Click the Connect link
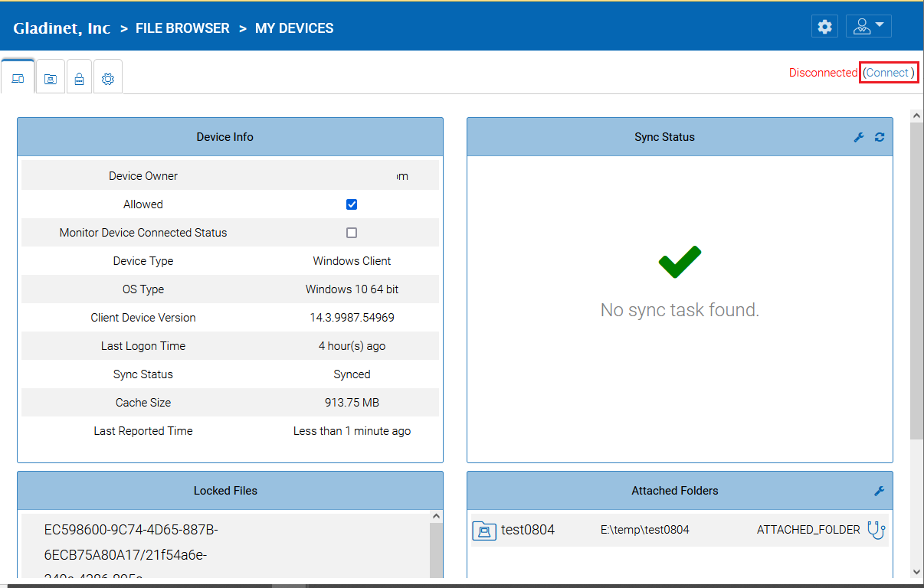Image resolution: width=924 pixels, height=588 pixels. [x=887, y=73]
